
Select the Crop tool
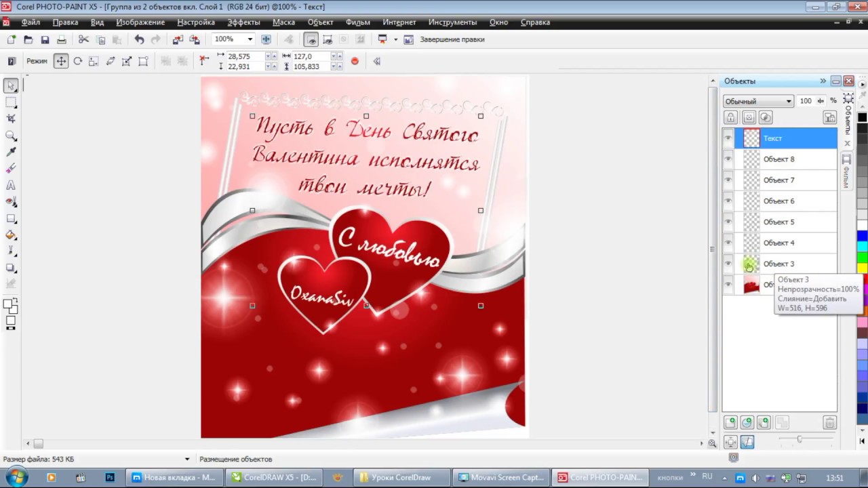tap(11, 119)
